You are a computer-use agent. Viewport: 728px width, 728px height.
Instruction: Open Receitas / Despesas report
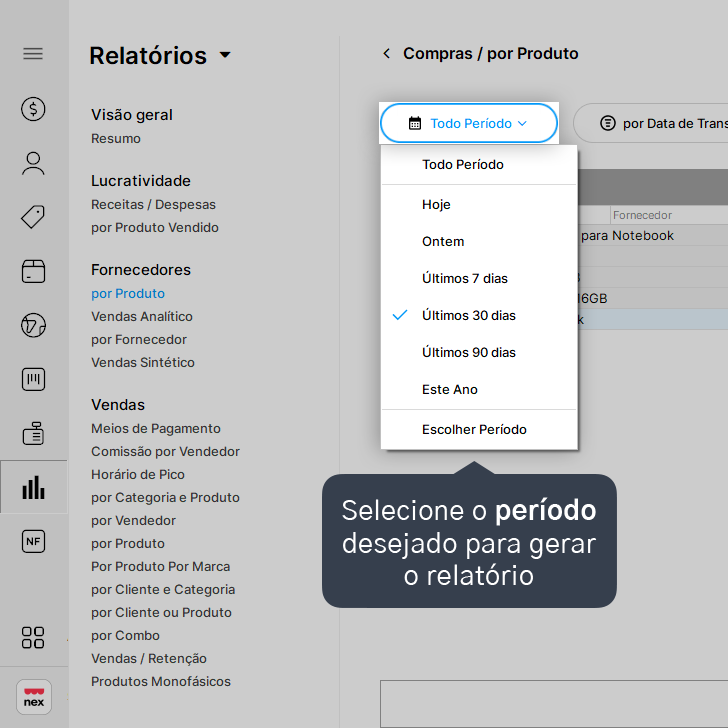click(153, 205)
